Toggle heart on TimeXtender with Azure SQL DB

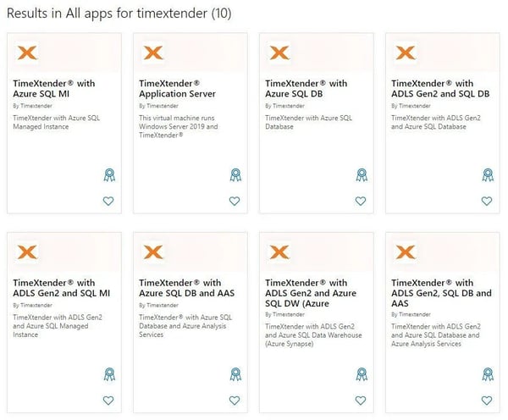[361, 202]
